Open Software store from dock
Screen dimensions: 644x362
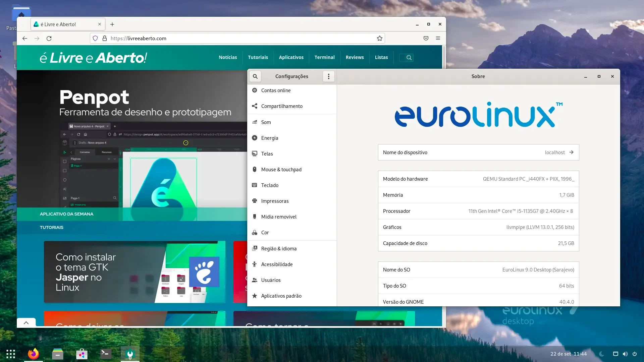pos(82,354)
